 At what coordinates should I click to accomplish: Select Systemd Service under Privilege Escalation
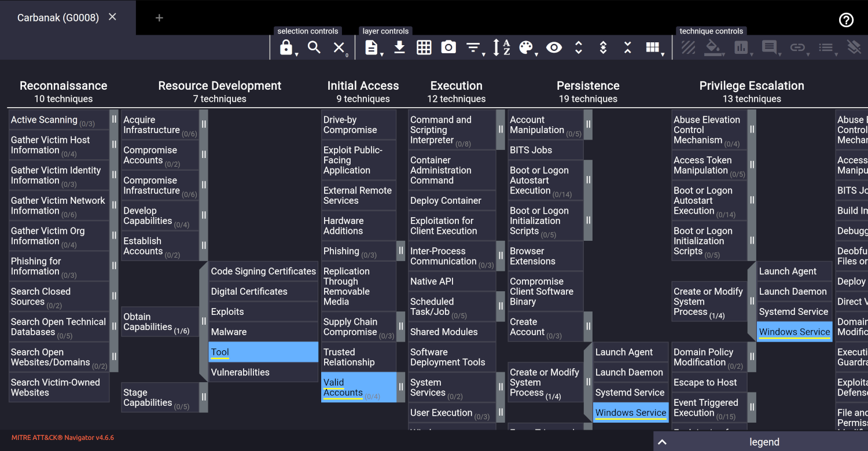pyautogui.click(x=795, y=311)
